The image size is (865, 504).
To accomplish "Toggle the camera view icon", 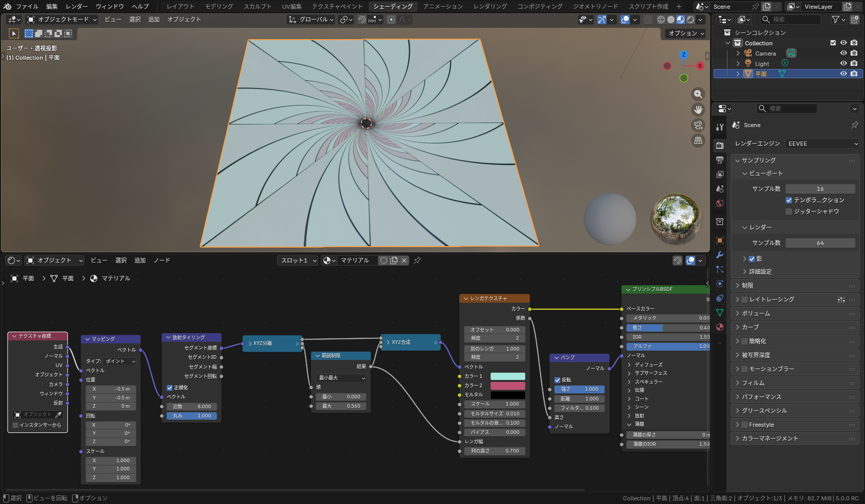I will point(698,125).
